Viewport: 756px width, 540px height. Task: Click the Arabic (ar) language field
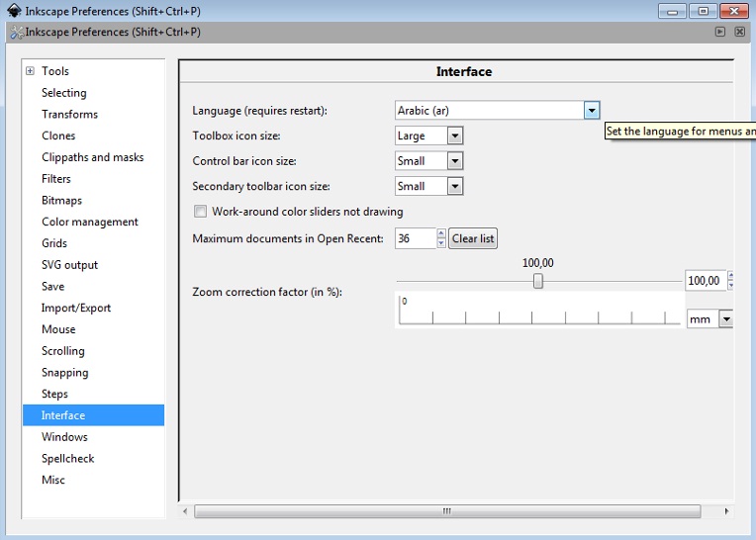pos(490,111)
